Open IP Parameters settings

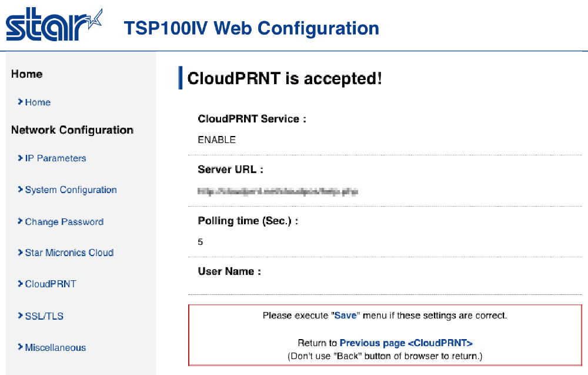pyautogui.click(x=55, y=158)
